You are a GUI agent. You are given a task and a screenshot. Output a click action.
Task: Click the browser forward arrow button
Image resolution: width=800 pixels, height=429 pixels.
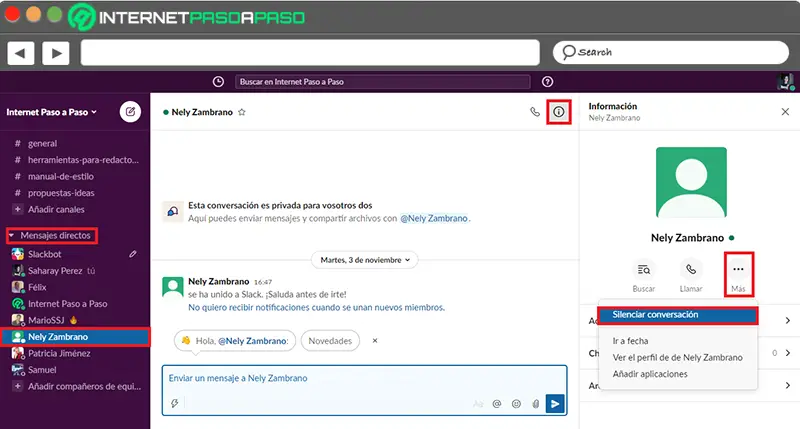pos(56,53)
